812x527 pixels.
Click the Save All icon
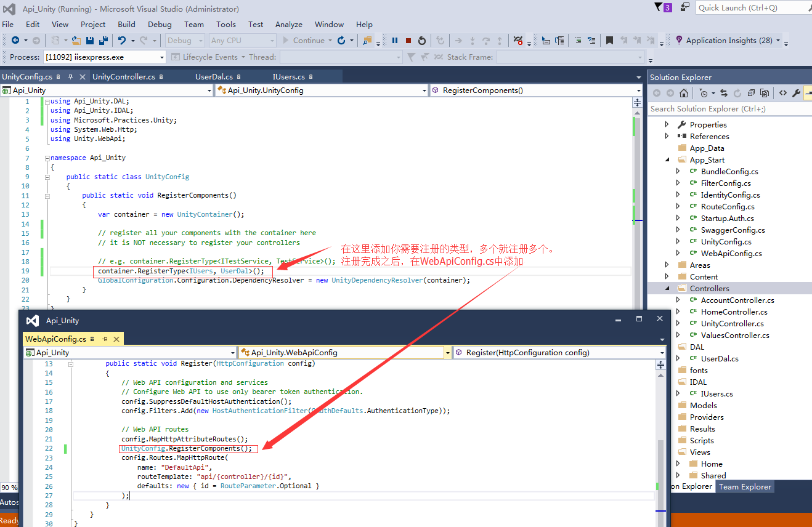pyautogui.click(x=104, y=41)
